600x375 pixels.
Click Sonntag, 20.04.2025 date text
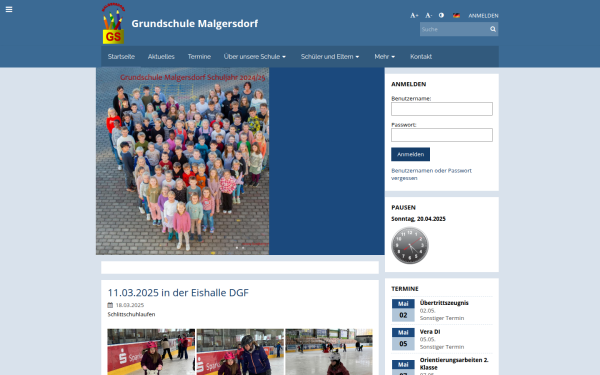point(418,219)
